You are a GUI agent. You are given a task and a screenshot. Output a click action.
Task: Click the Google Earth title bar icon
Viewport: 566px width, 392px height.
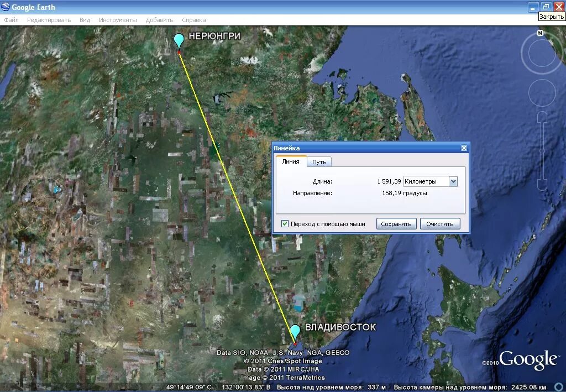(x=6, y=7)
